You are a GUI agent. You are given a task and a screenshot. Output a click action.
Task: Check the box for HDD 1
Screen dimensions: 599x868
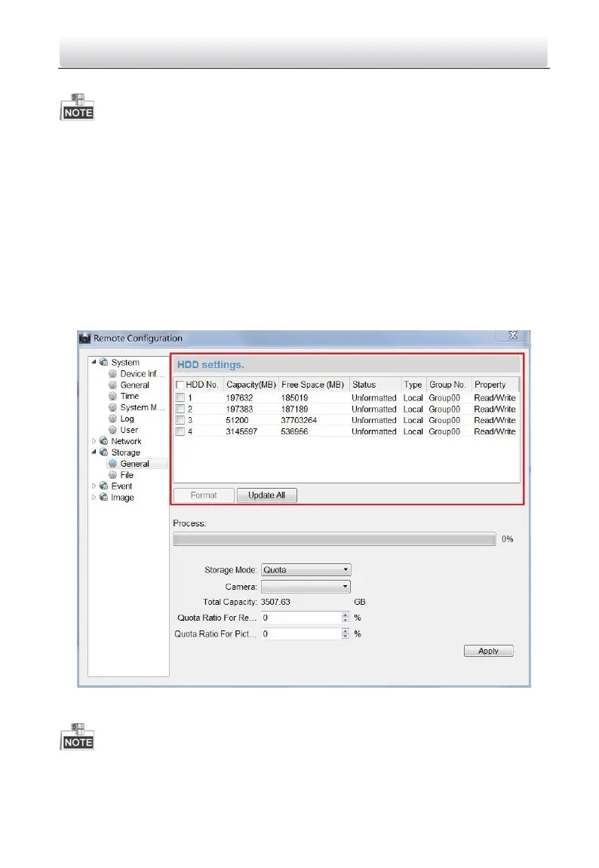pyautogui.click(x=180, y=397)
